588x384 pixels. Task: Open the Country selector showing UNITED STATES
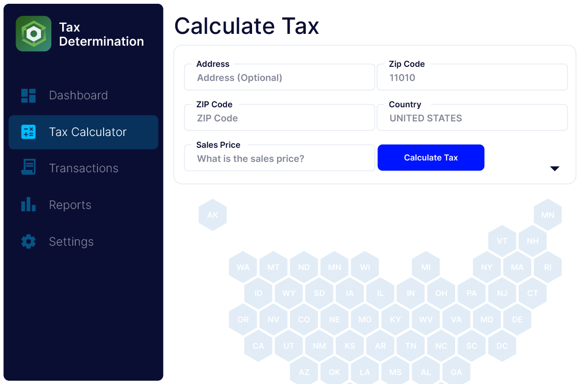472,117
